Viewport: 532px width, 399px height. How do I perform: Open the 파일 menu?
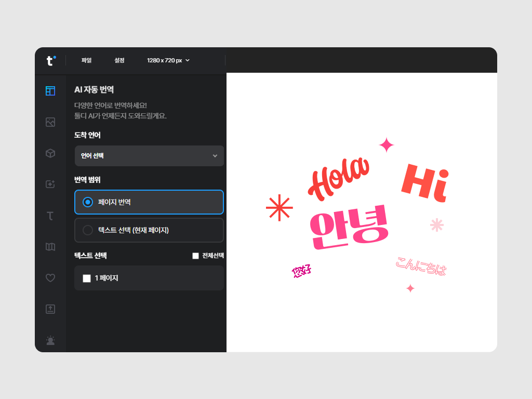pyautogui.click(x=87, y=60)
